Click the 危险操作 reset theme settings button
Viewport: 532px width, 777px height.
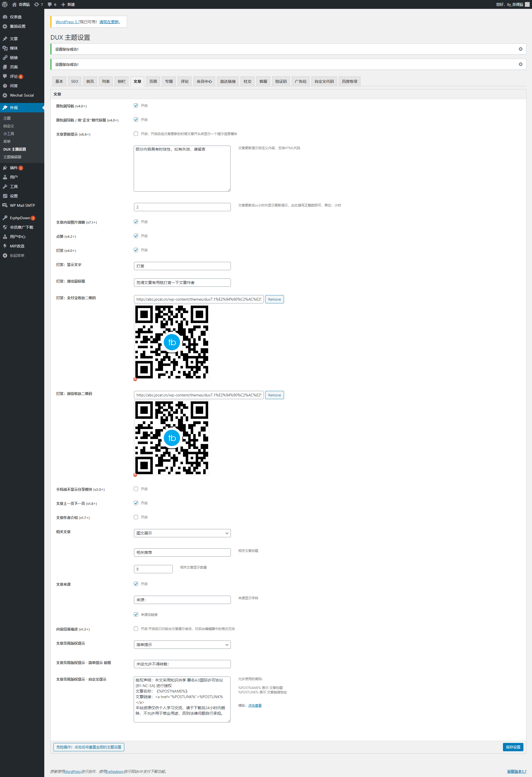89,747
